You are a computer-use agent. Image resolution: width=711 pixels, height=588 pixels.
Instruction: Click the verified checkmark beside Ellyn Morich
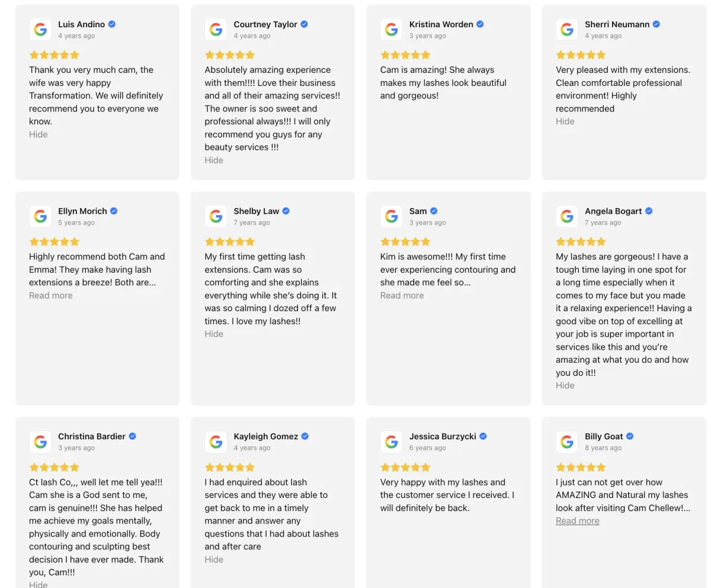pyautogui.click(x=114, y=211)
